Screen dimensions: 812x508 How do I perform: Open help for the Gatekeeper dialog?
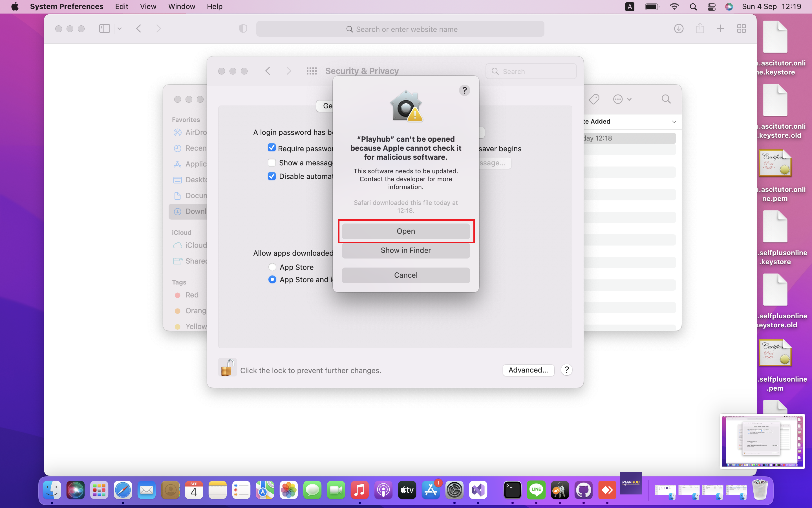tap(464, 90)
